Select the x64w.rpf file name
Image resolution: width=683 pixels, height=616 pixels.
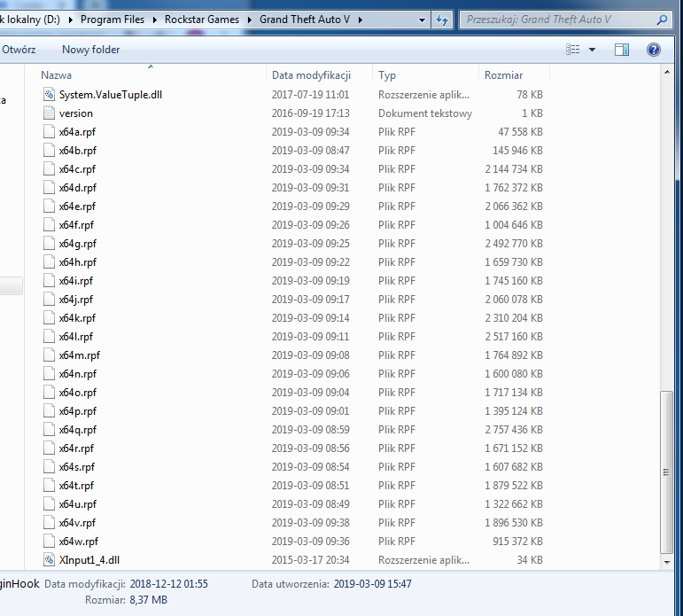tap(79, 542)
